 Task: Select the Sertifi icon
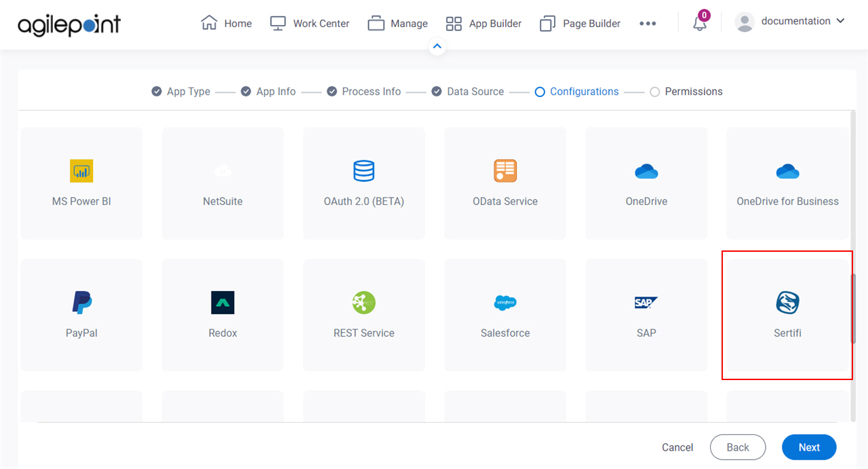click(788, 303)
